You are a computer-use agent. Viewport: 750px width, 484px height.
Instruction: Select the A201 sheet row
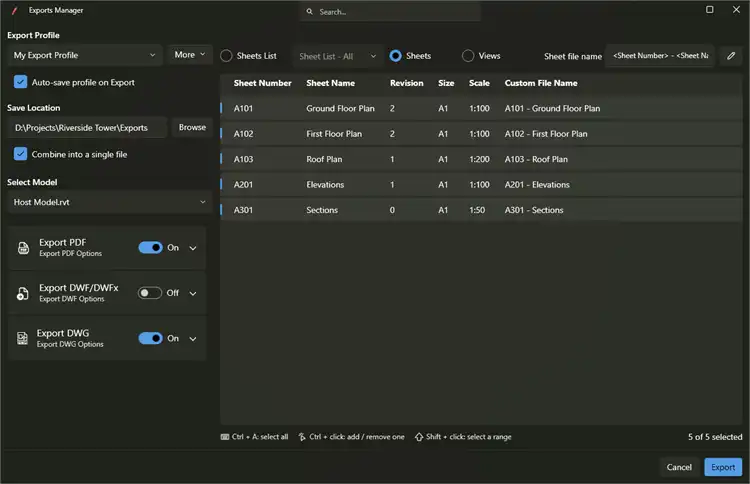click(x=481, y=185)
